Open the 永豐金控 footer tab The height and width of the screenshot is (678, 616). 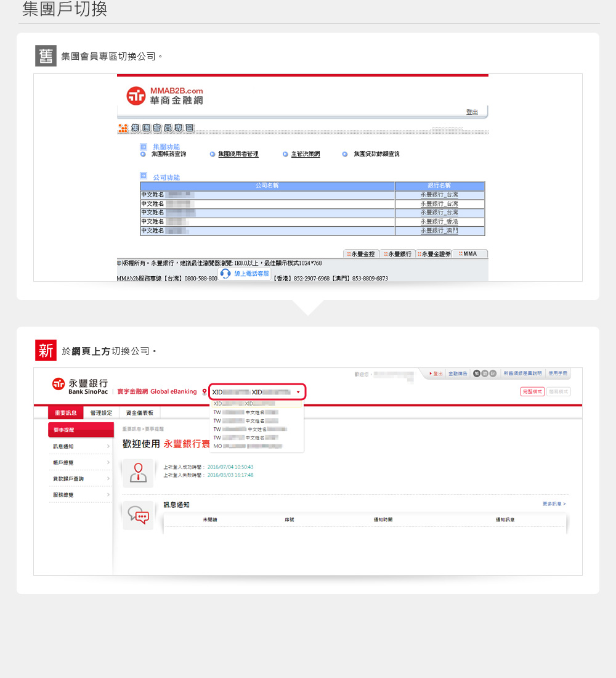(x=361, y=254)
